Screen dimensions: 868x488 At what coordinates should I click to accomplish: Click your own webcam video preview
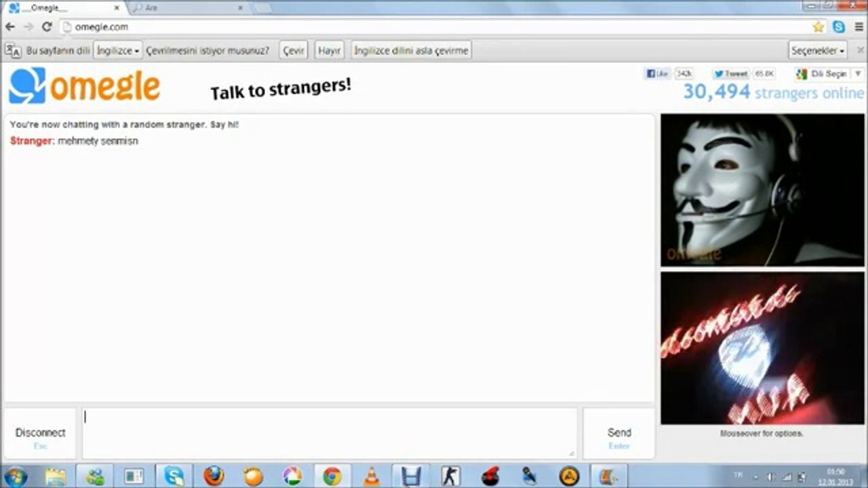(x=762, y=348)
